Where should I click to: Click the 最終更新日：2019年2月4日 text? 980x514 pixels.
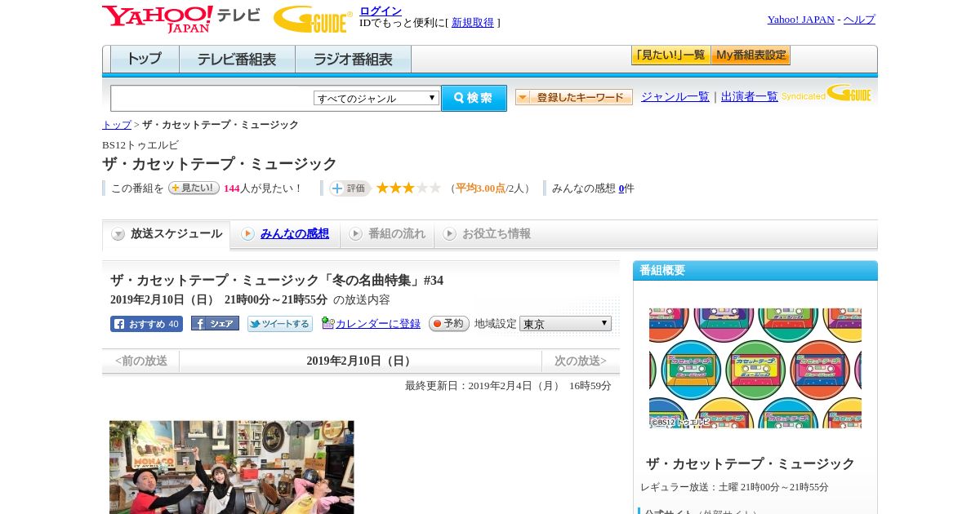508,385
